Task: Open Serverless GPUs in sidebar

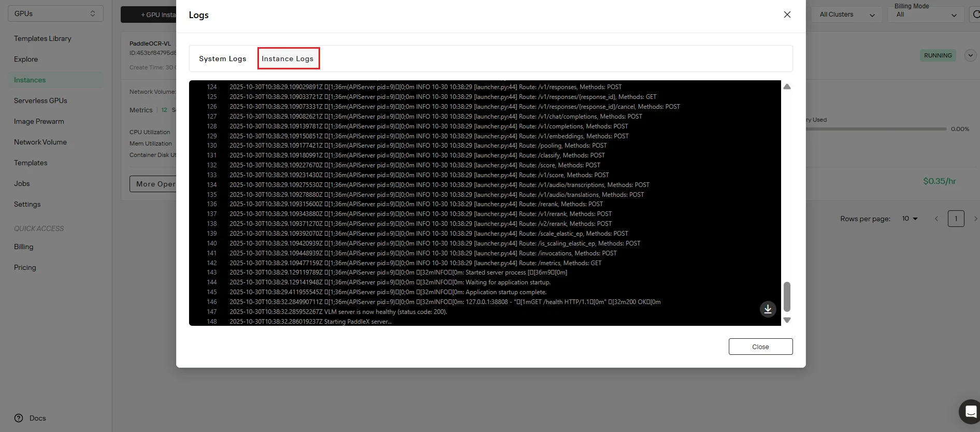Action: point(40,100)
